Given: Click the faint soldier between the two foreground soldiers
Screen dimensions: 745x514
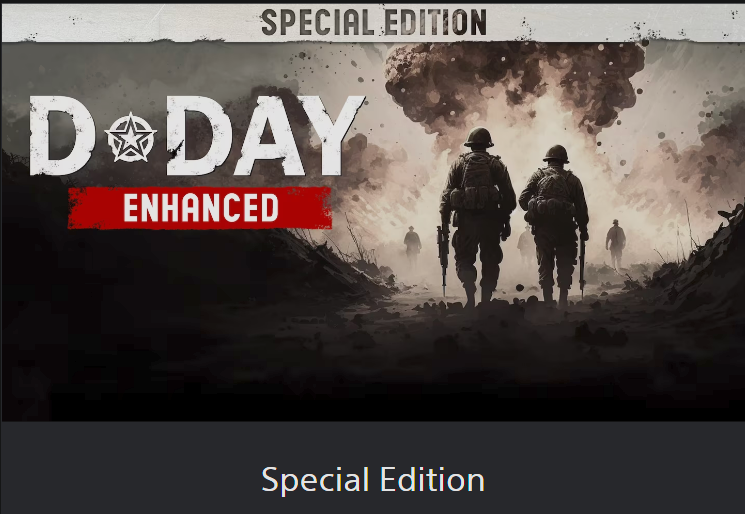Looking at the screenshot, I should (526, 246).
